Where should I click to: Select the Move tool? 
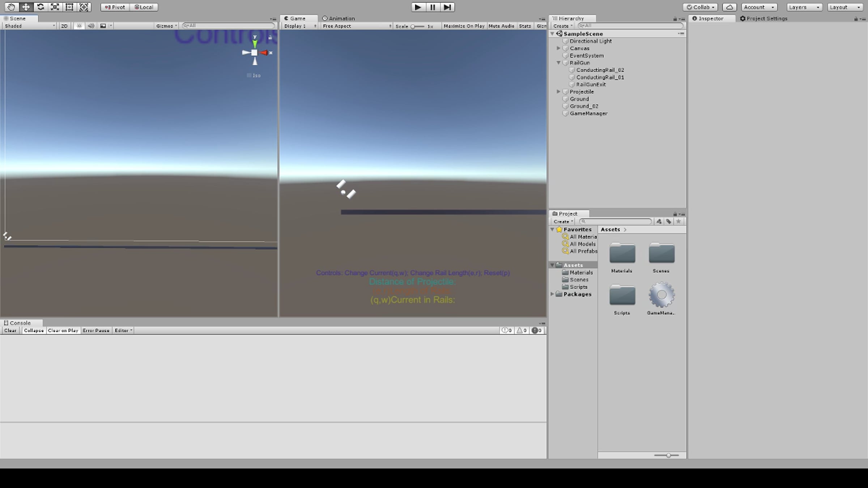click(26, 7)
